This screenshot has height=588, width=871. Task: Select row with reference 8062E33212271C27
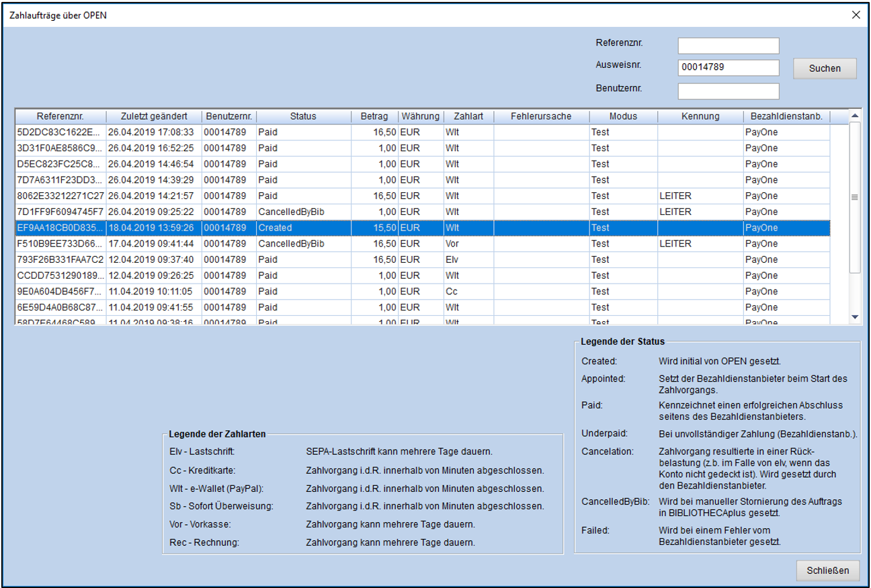(x=423, y=196)
